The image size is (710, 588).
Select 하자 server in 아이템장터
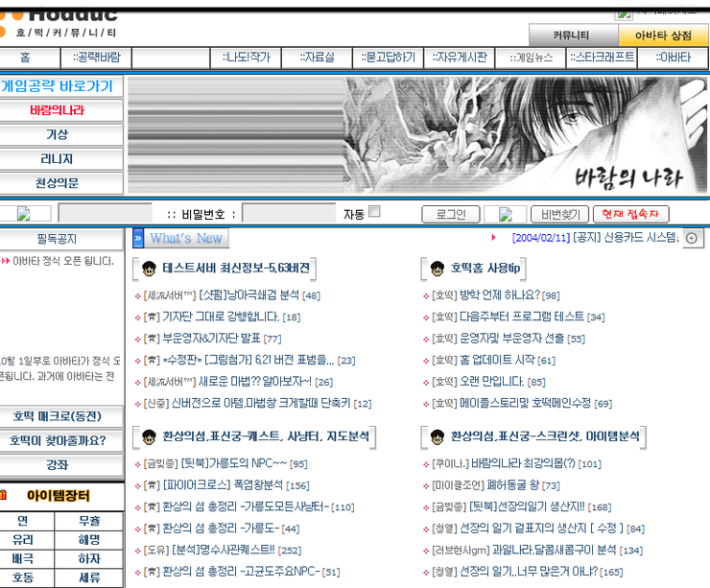click(x=89, y=559)
